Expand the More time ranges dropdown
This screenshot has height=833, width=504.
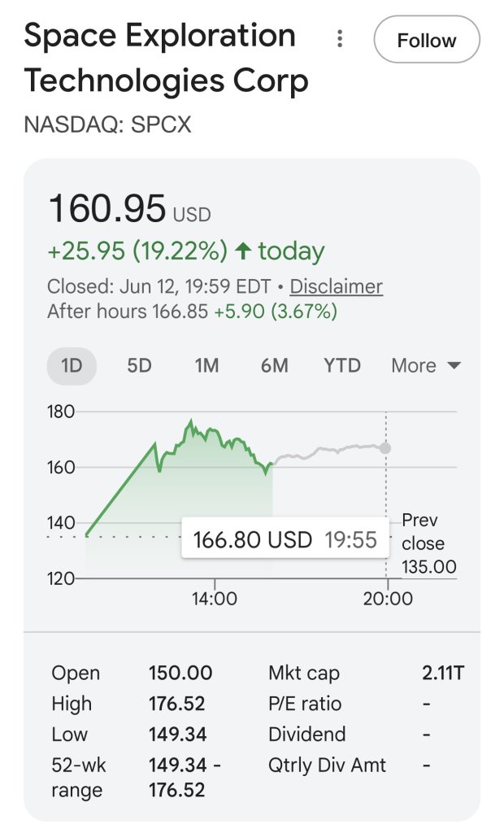(x=426, y=365)
